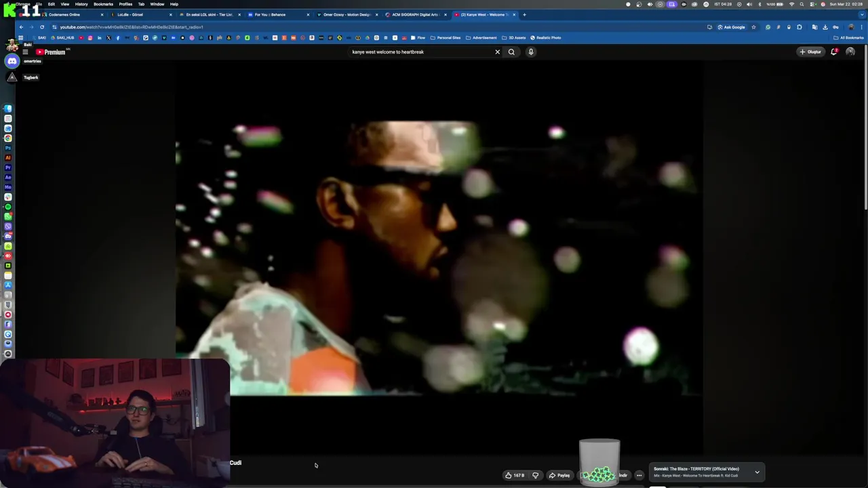Open the LinkedIn bookmark icon
Image resolution: width=868 pixels, height=488 pixels.
point(99,38)
